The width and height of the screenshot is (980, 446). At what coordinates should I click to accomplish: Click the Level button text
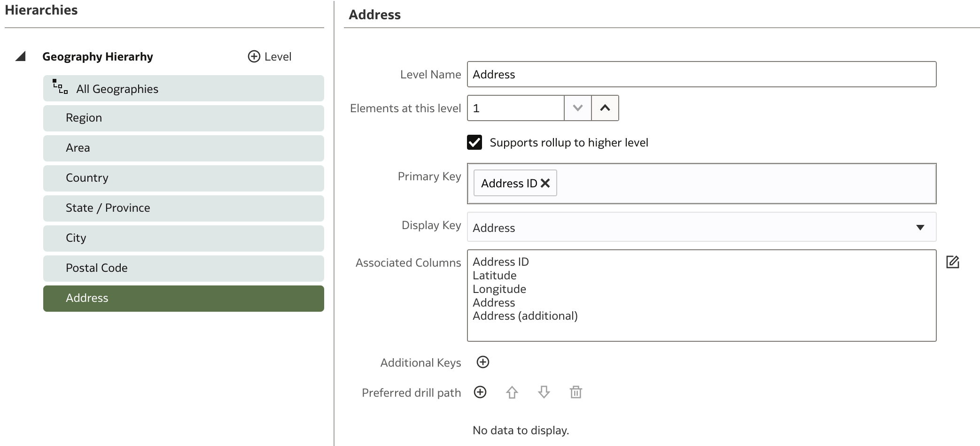[x=278, y=56]
